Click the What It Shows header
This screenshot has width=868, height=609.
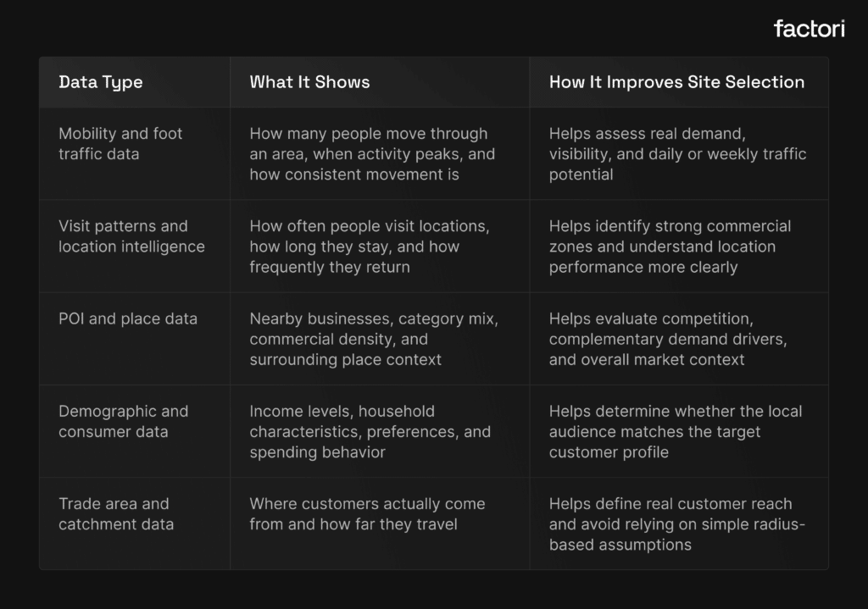click(x=309, y=82)
